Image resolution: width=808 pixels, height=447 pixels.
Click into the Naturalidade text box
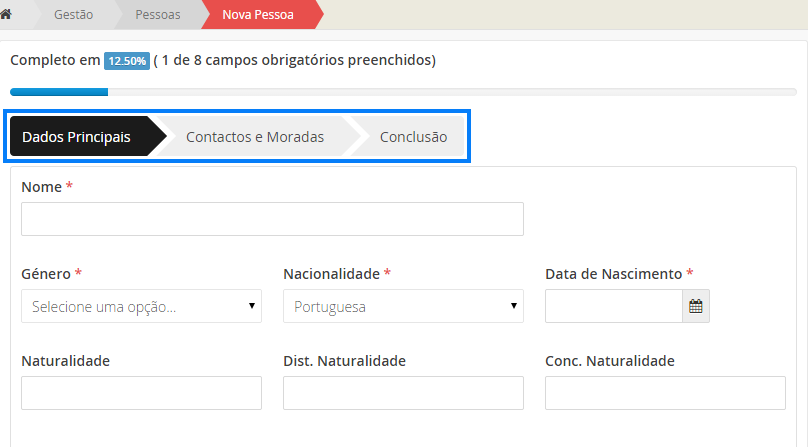tap(141, 393)
